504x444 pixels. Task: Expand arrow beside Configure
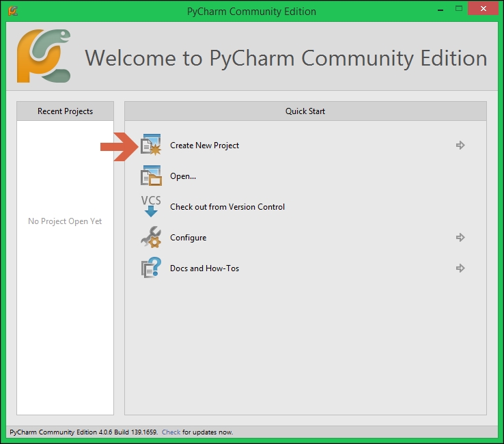point(460,237)
